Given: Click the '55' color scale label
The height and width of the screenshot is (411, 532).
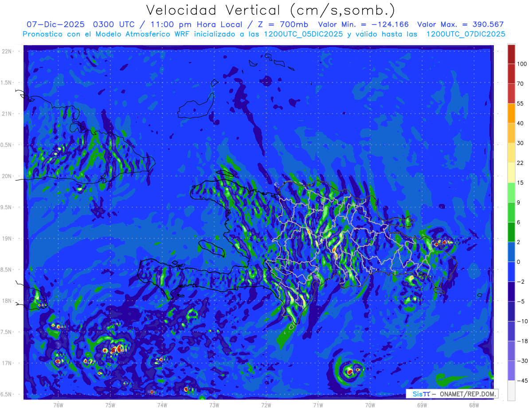Looking at the screenshot, I should coord(520,103).
